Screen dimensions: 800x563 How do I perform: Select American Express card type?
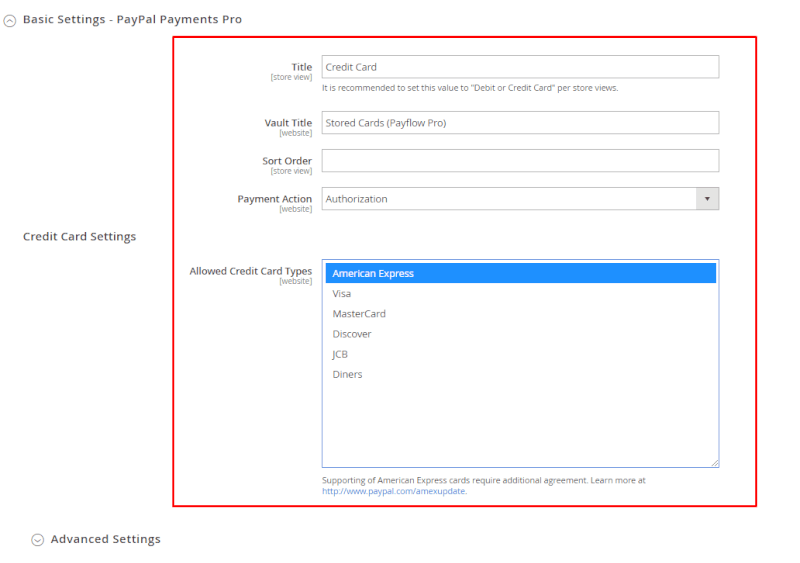(x=520, y=273)
